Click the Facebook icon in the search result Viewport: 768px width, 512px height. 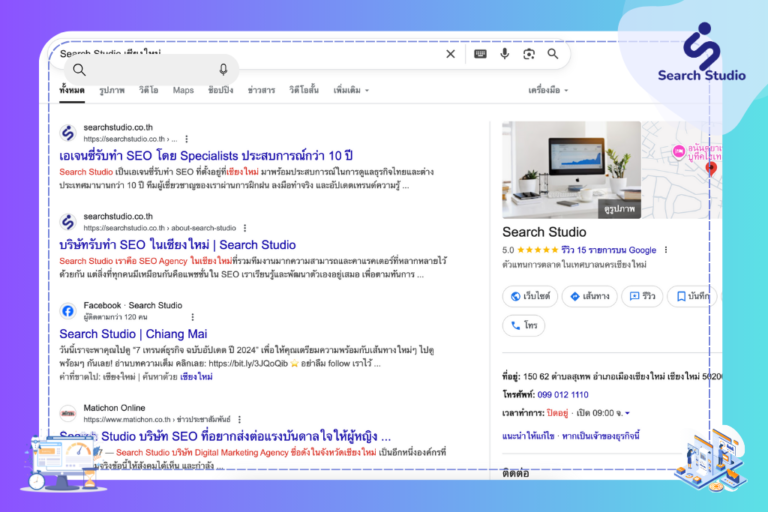point(67,310)
